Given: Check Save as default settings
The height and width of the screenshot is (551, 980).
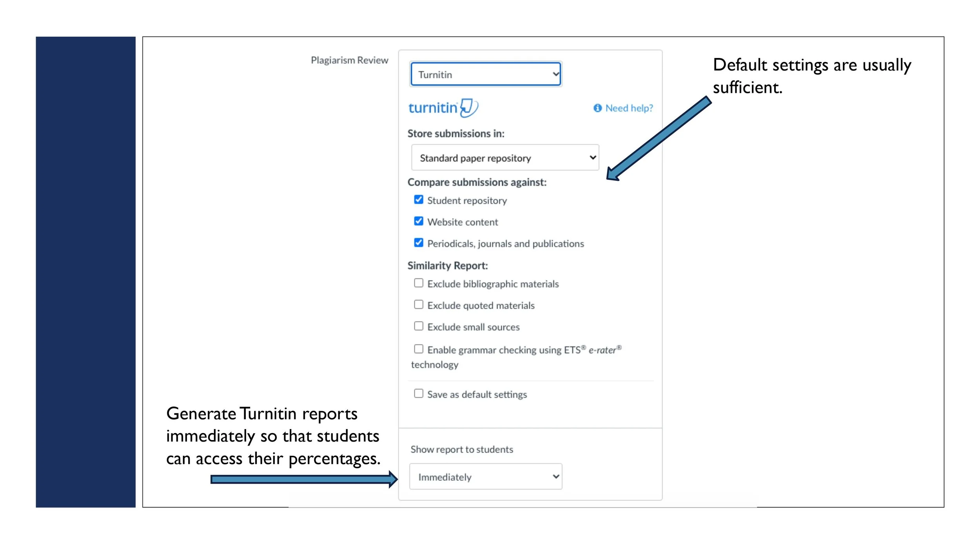Looking at the screenshot, I should pyautogui.click(x=419, y=393).
